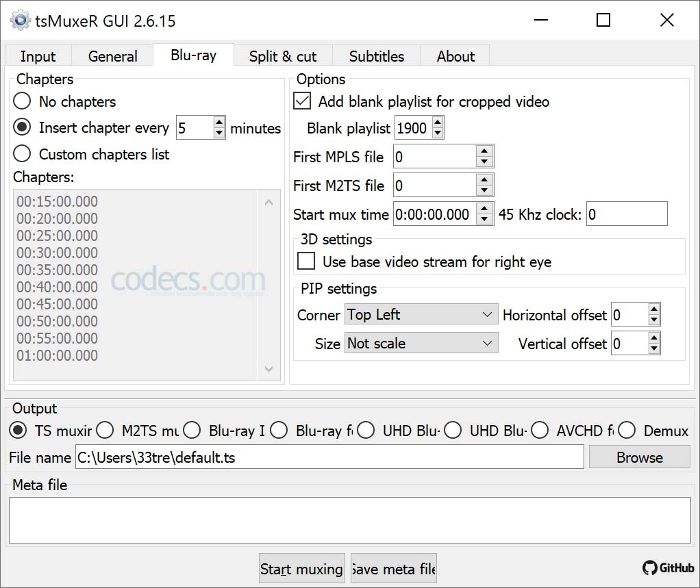Click the 00:30:00.000 chapter entry

tap(57, 253)
